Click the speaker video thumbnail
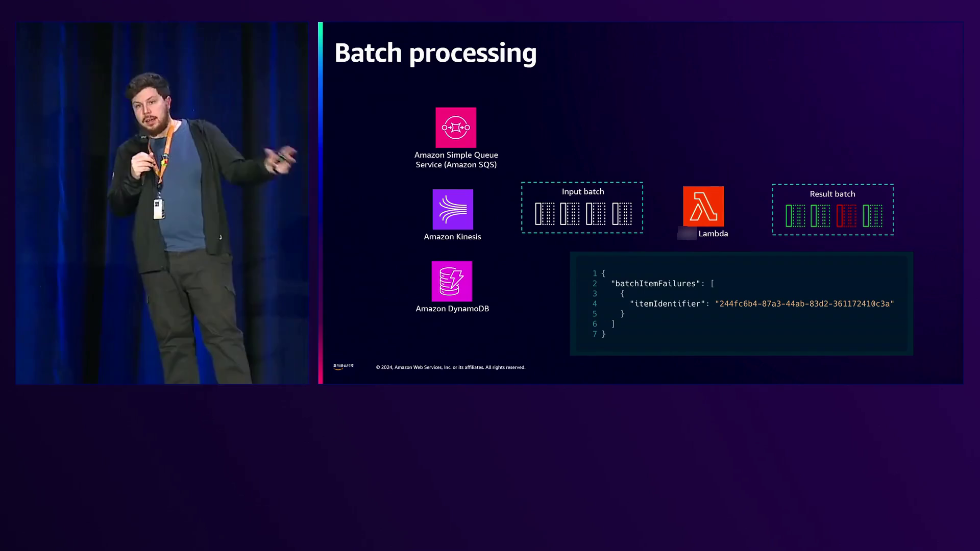The width and height of the screenshot is (980, 551). [x=162, y=203]
